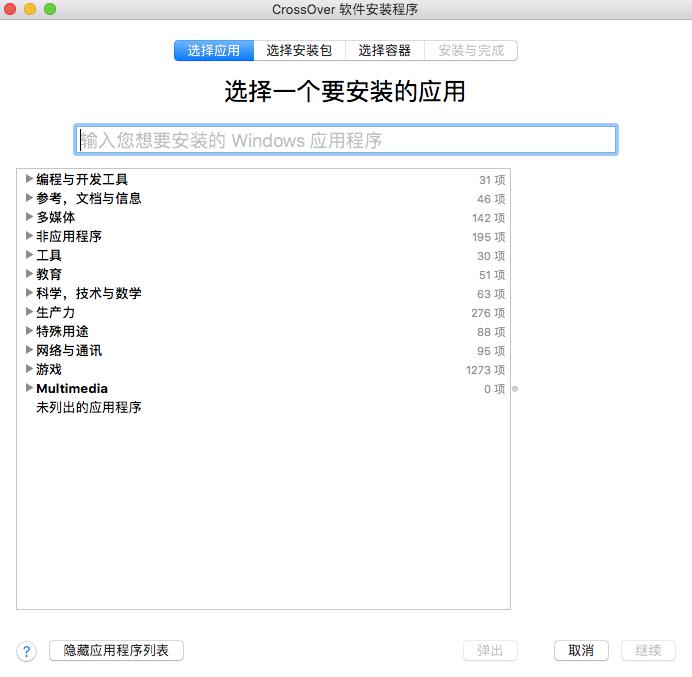Select the 教育 row label

point(49,274)
